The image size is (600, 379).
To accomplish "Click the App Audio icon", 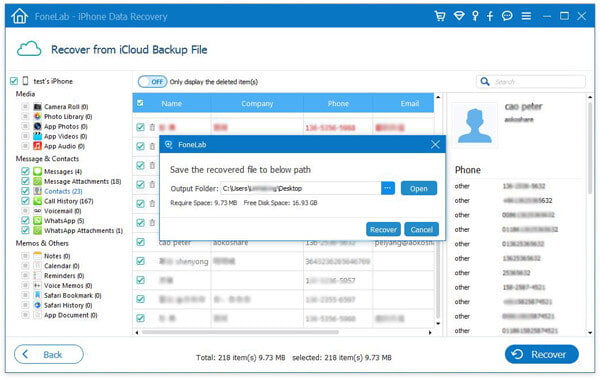I will coord(38,146).
